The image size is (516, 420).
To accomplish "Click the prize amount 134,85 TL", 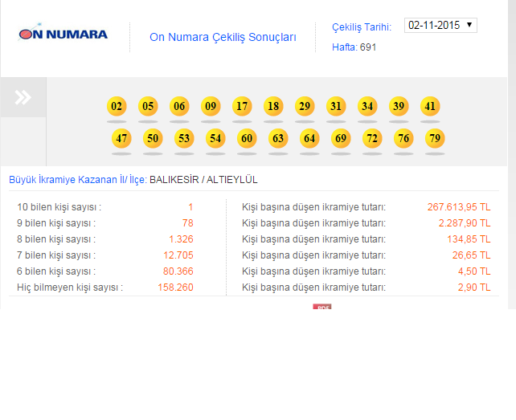I will click(469, 239).
